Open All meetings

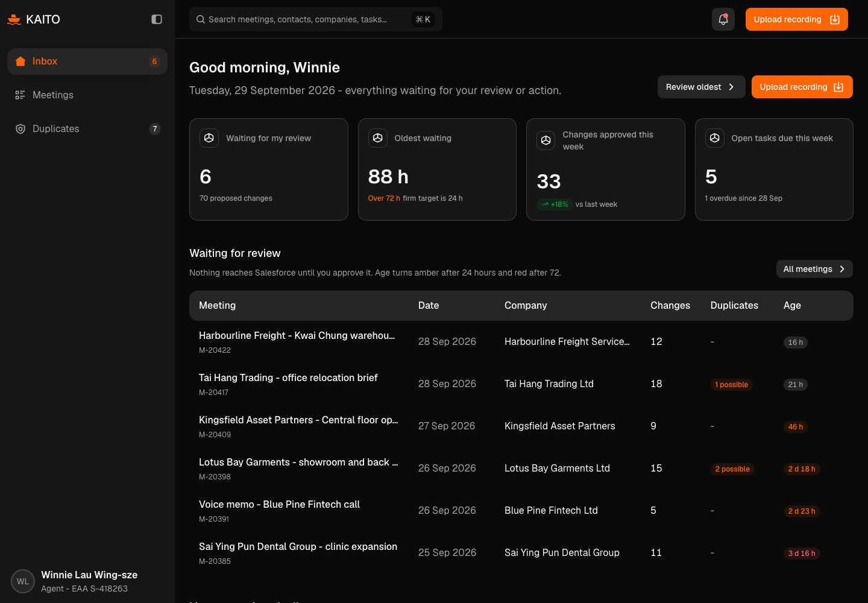pyautogui.click(x=814, y=269)
